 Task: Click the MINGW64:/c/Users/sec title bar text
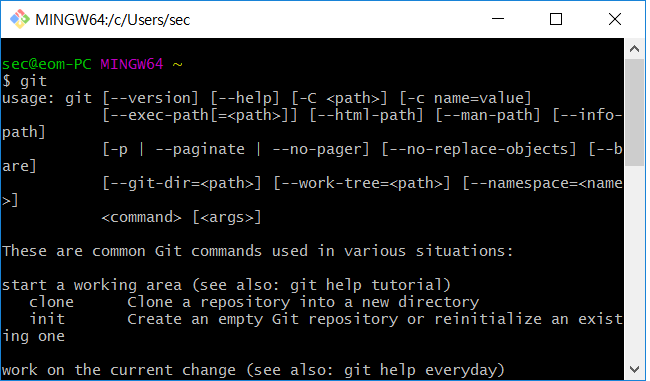113,20
